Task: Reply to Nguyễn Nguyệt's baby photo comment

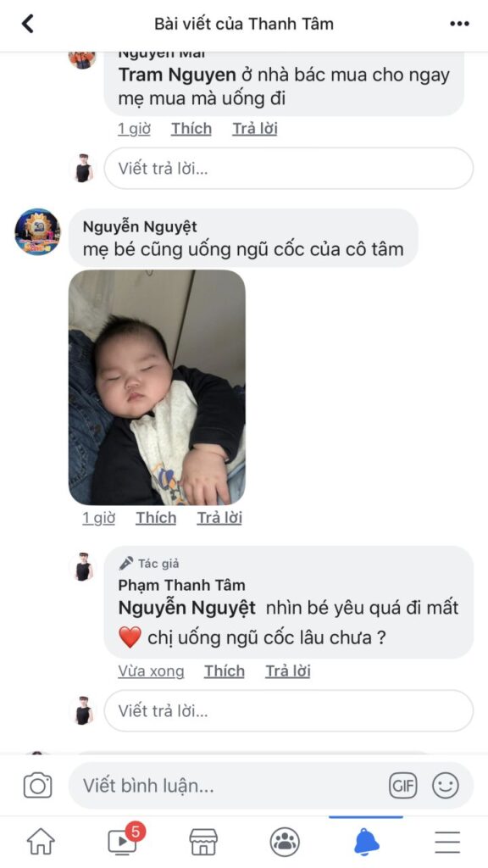Action: point(219,518)
